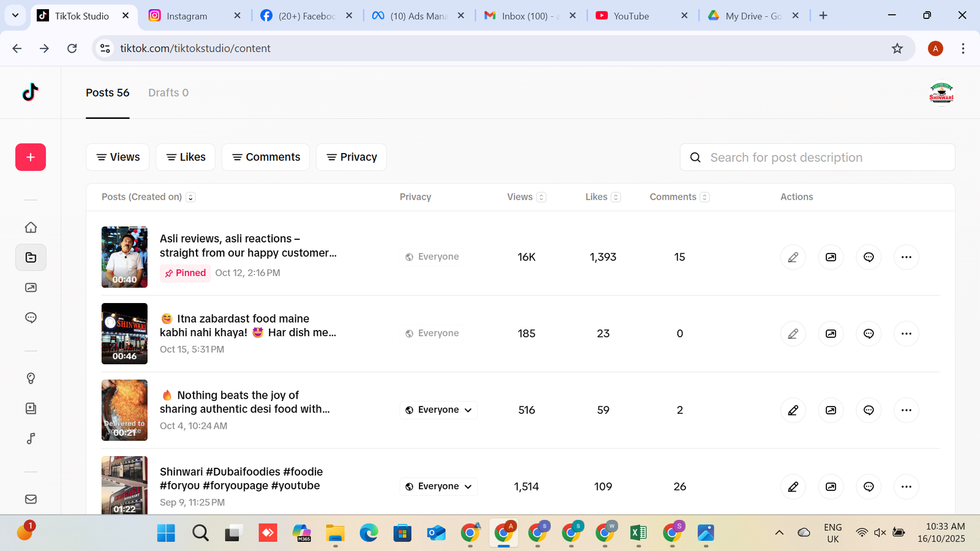Open the Home icon in sidebar
The width and height of the screenshot is (980, 551).
point(31,227)
